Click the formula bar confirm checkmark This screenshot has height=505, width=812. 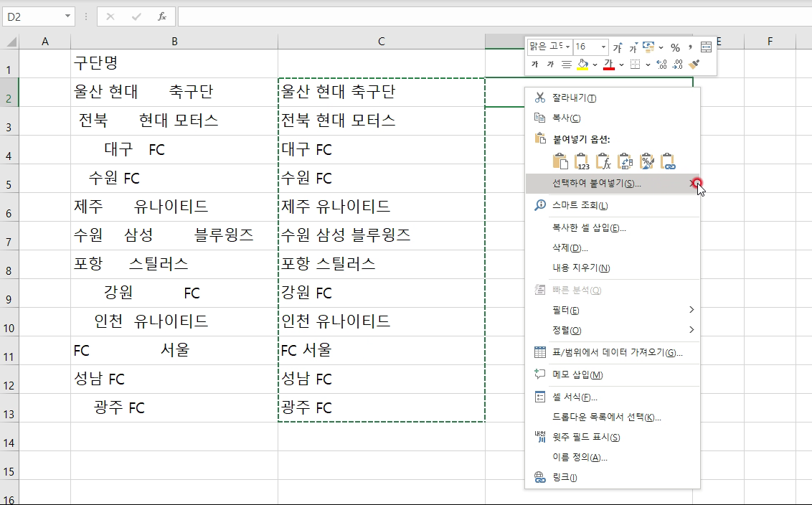click(136, 16)
